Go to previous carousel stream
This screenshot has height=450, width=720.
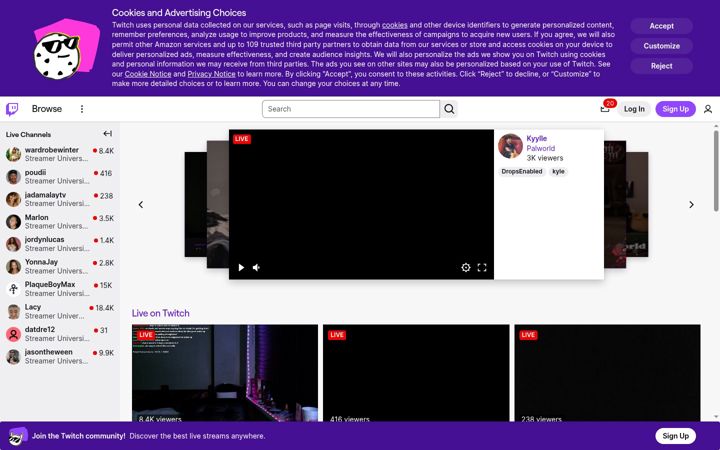(x=141, y=205)
